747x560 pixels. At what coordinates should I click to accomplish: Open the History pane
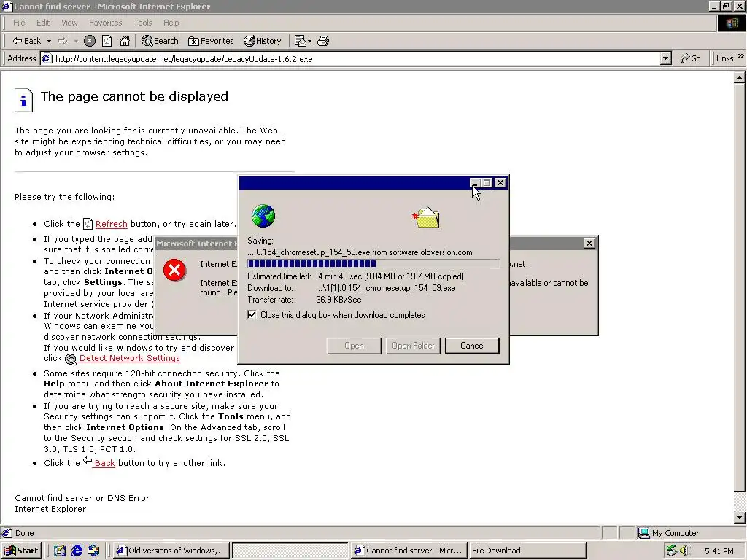263,41
